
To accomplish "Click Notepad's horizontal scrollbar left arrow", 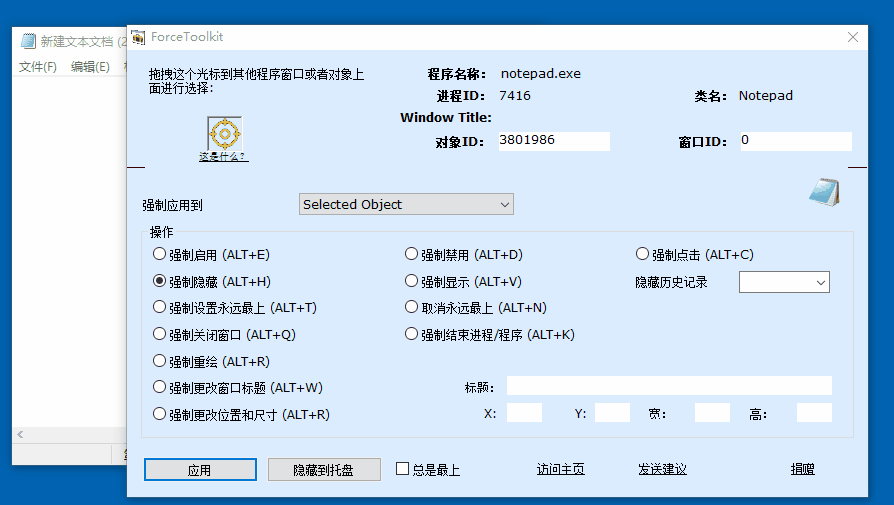I will 19,435.
